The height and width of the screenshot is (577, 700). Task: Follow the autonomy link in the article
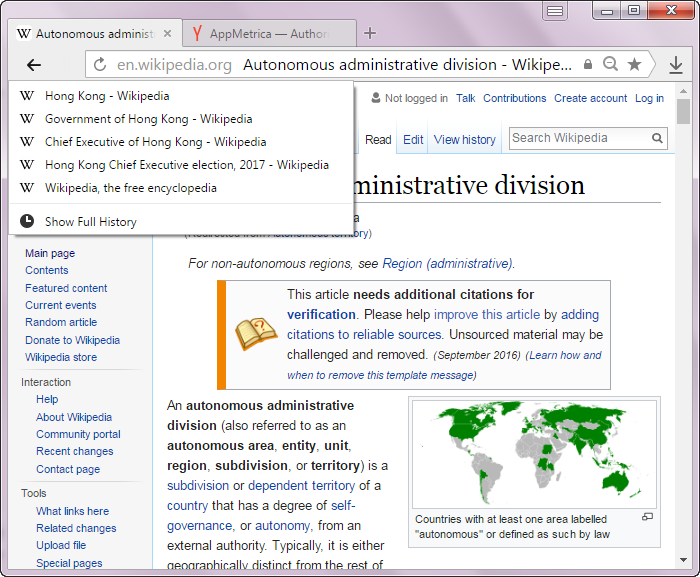pos(282,526)
